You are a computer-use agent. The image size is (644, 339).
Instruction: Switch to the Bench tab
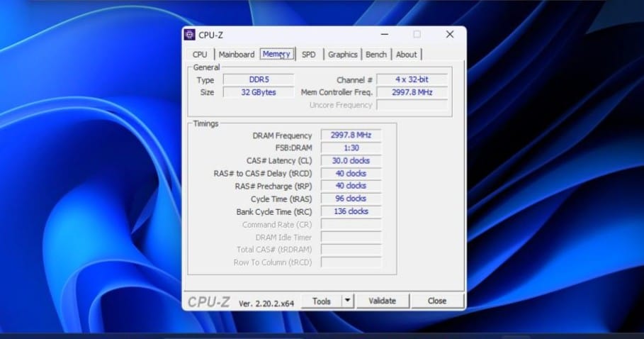376,54
